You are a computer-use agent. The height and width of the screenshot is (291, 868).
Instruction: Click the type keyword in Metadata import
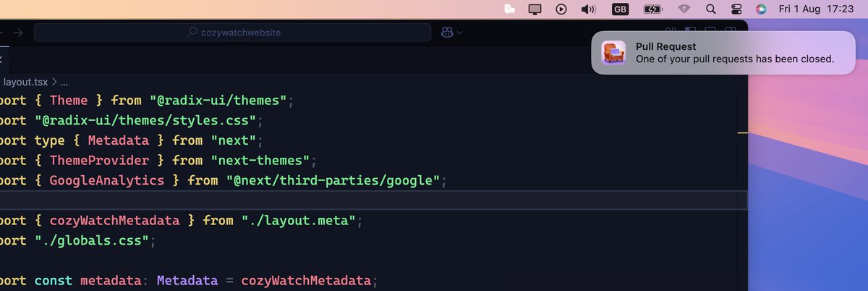coord(50,140)
